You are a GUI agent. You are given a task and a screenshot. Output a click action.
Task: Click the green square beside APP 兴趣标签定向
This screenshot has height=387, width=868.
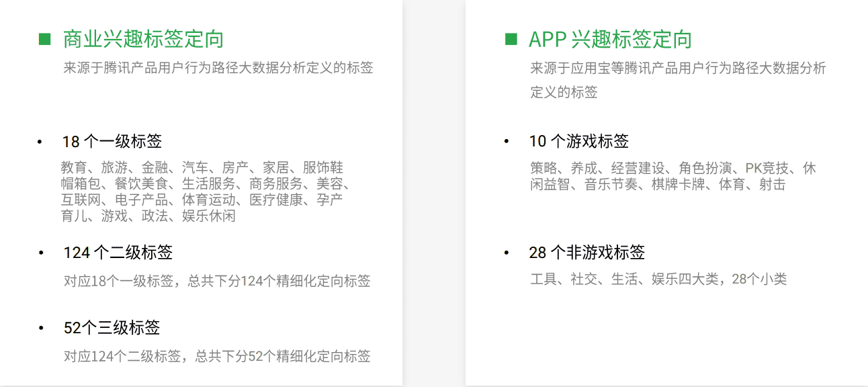(x=511, y=40)
